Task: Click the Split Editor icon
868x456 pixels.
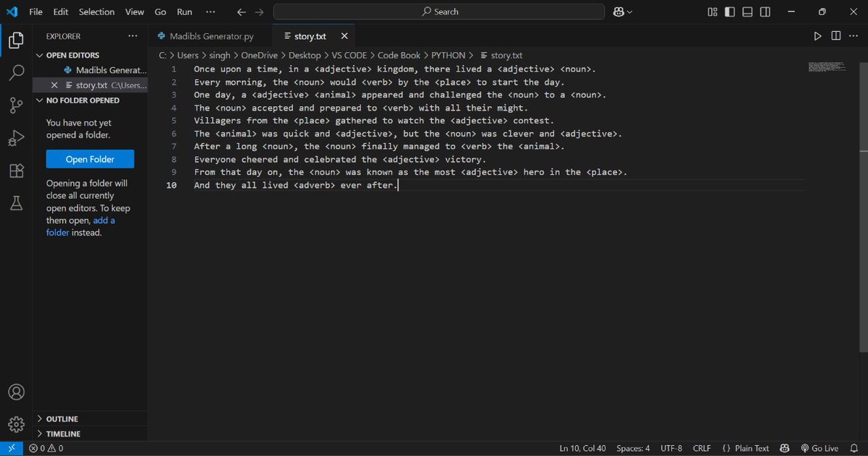Action: point(835,35)
